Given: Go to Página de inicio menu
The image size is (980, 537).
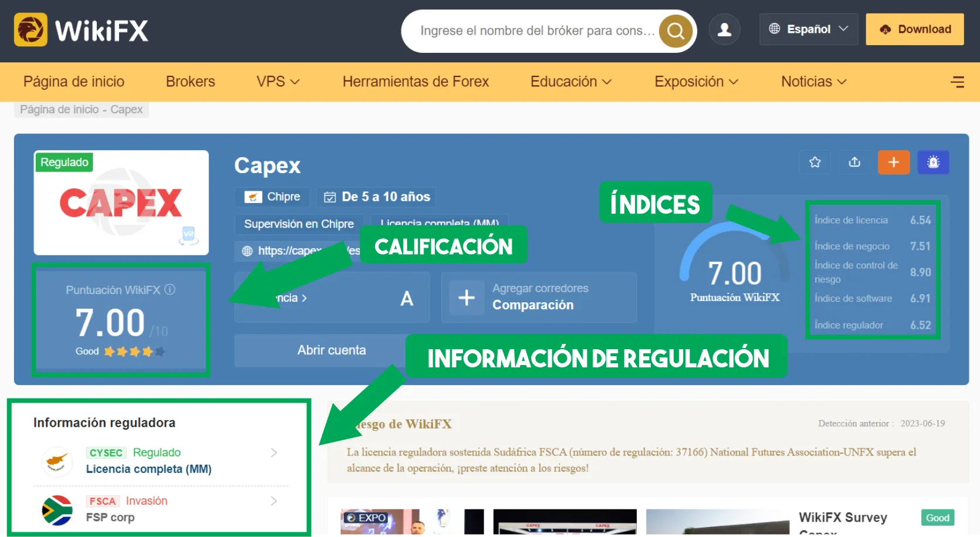Looking at the screenshot, I should tap(74, 82).
